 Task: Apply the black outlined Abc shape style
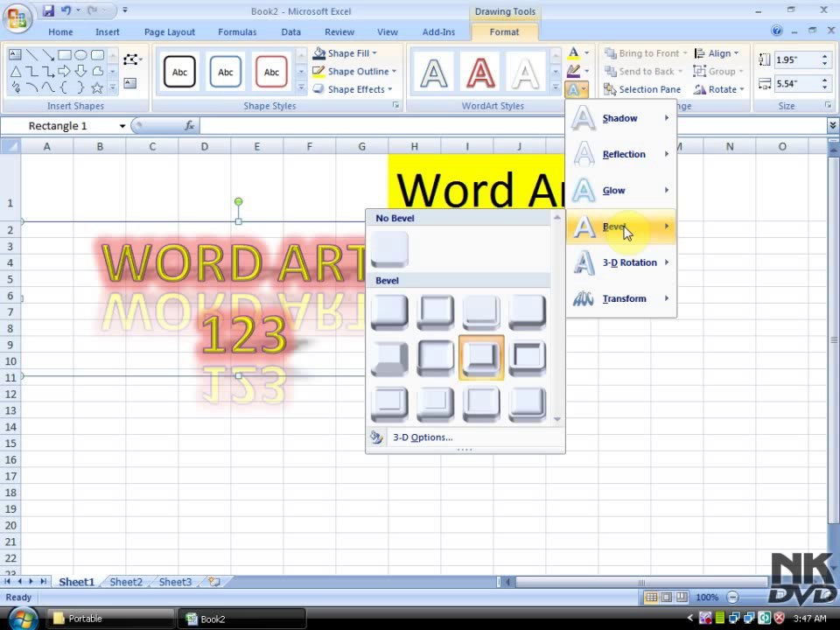click(179, 71)
